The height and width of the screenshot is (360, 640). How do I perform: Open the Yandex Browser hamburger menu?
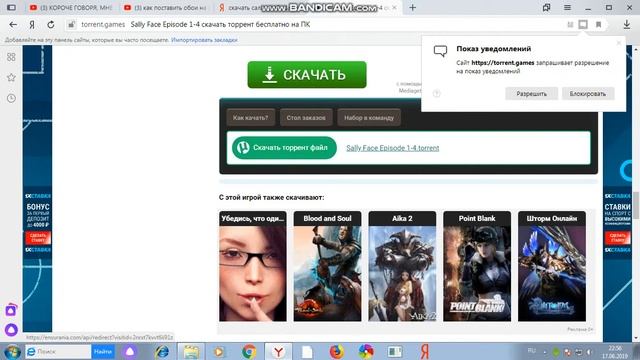567,7
